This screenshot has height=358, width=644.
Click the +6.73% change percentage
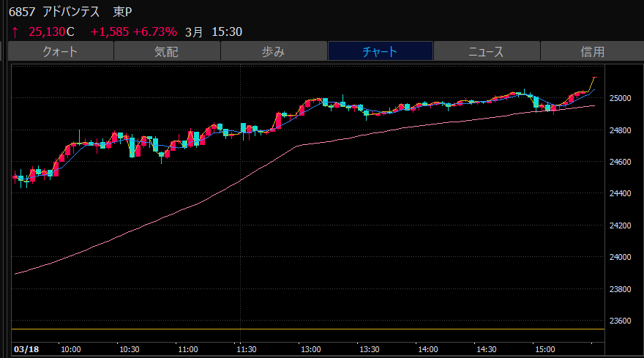(x=155, y=32)
